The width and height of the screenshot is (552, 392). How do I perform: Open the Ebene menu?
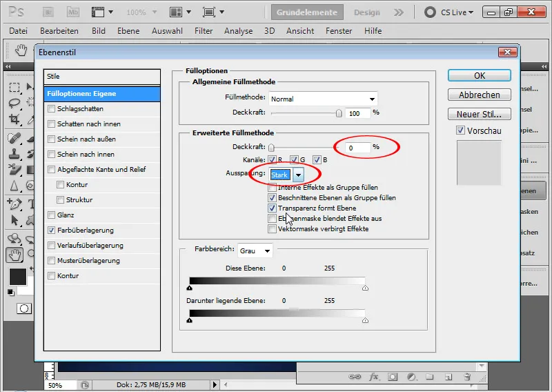tap(128, 31)
